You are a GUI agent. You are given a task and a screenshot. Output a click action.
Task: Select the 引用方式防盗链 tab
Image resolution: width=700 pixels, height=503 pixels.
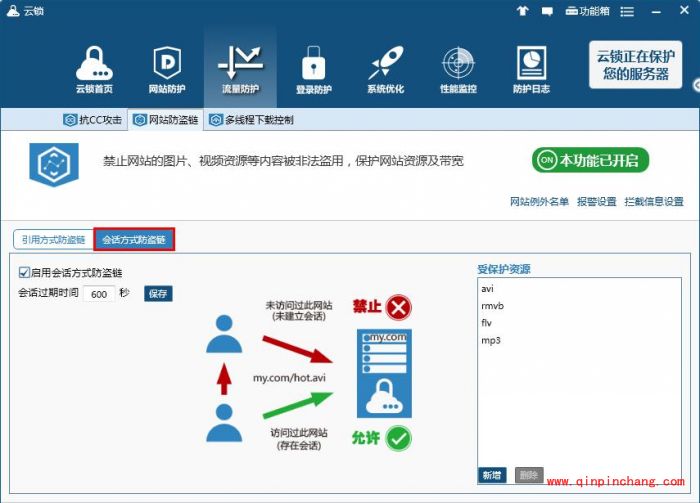point(53,240)
